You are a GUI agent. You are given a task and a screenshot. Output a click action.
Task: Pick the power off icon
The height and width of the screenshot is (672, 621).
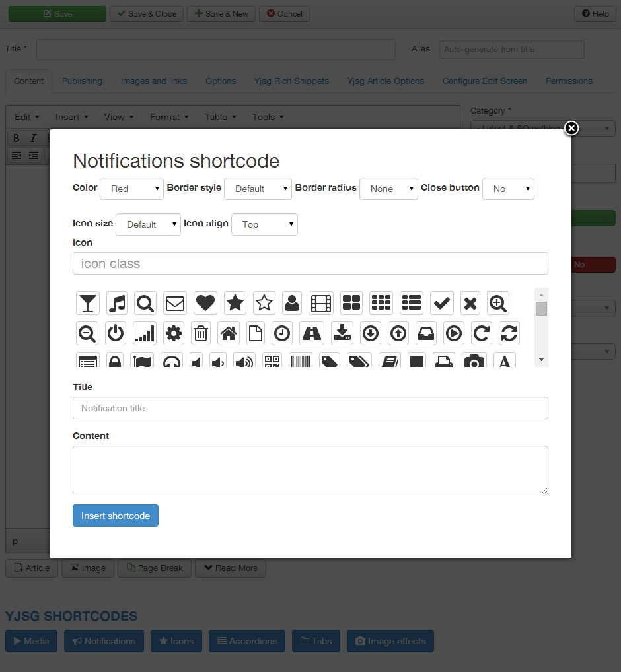[x=116, y=333]
